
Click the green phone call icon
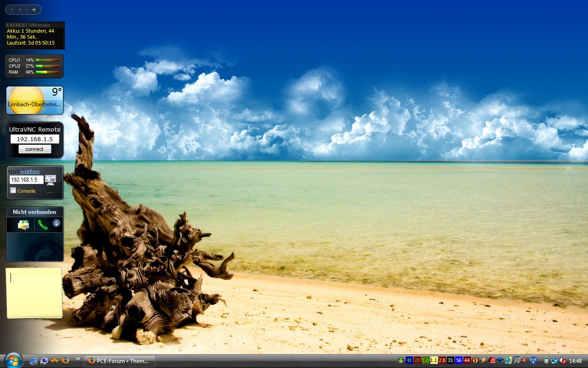43,224
